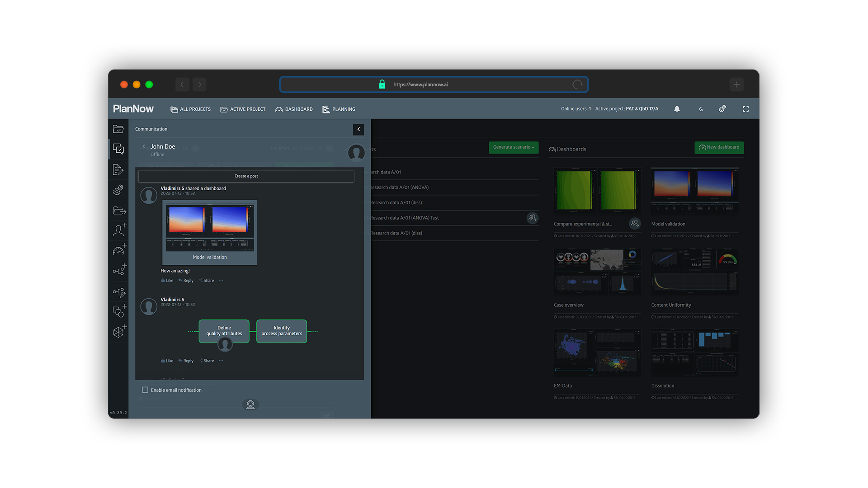Go back from John Doe chat
Screen dimensions: 868x488
tap(144, 146)
